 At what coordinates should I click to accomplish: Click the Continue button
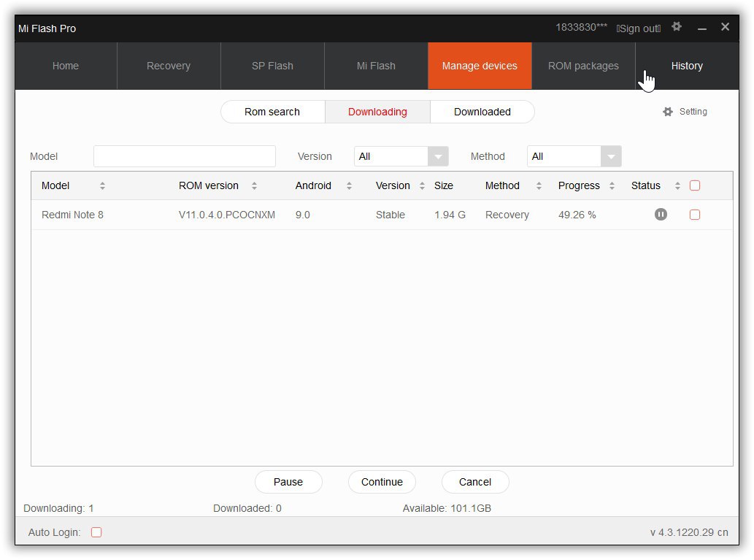(x=382, y=482)
